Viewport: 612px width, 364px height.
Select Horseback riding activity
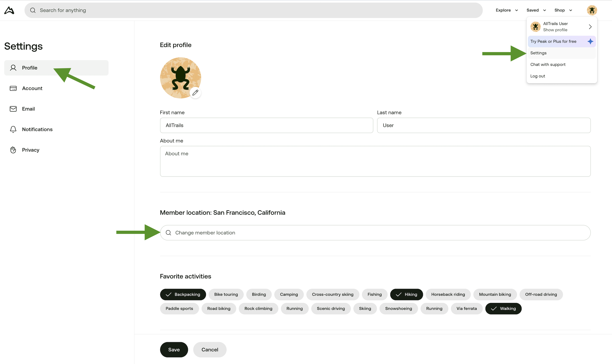pos(448,294)
